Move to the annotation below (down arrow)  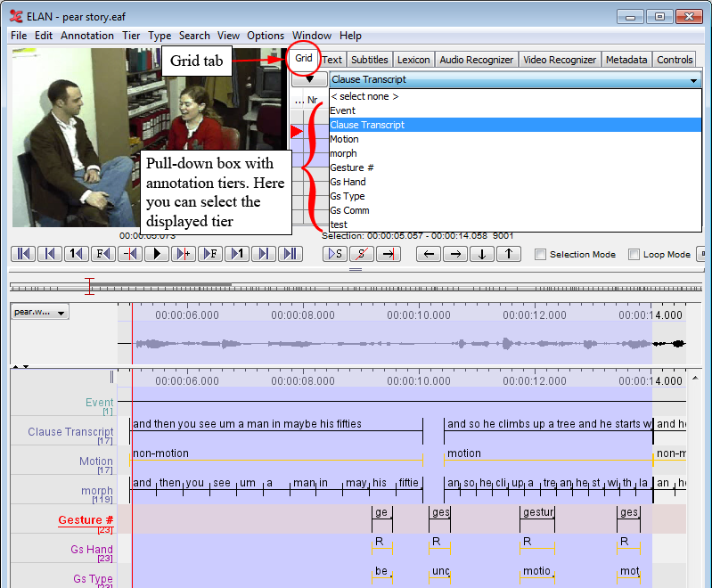482,254
